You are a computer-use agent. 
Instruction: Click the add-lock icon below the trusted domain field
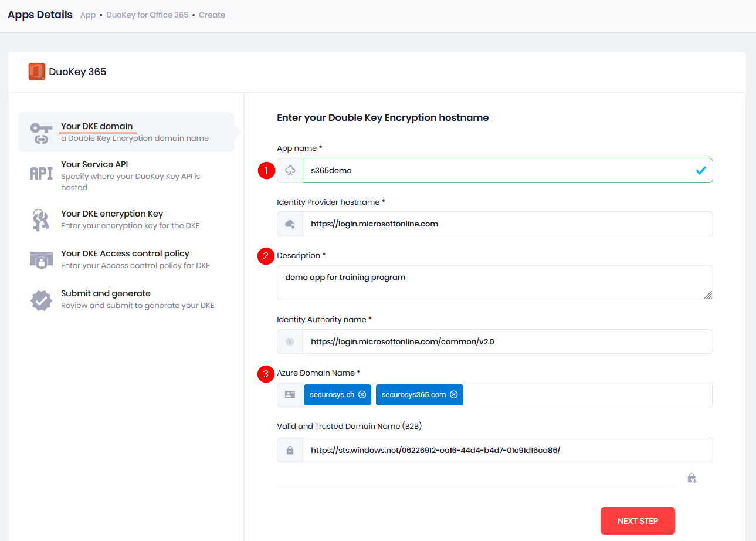point(692,478)
